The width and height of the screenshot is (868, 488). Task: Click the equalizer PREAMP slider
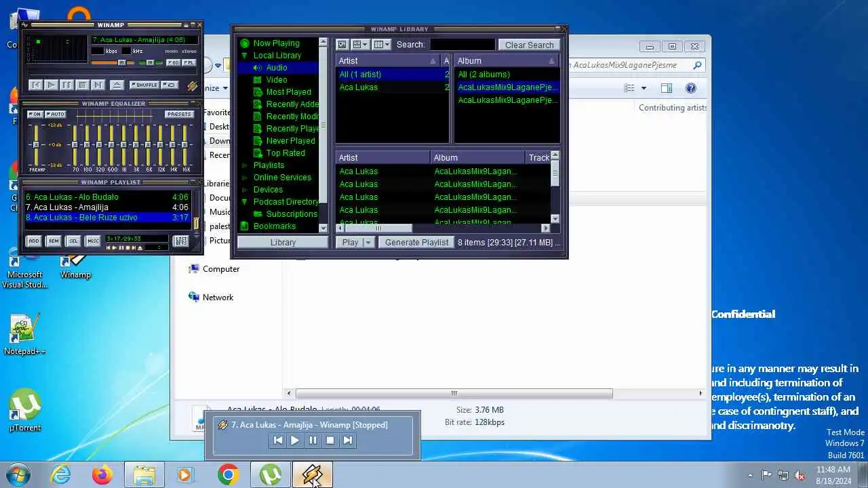pos(37,145)
